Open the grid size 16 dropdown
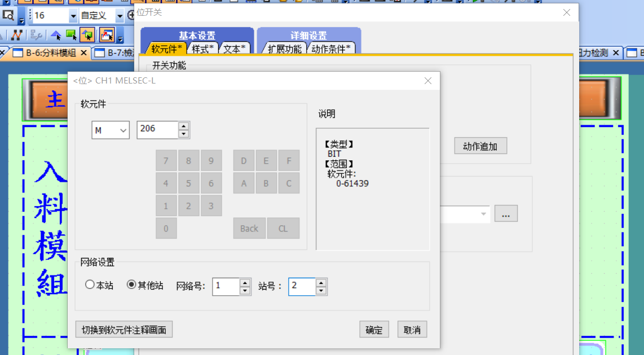 [73, 15]
